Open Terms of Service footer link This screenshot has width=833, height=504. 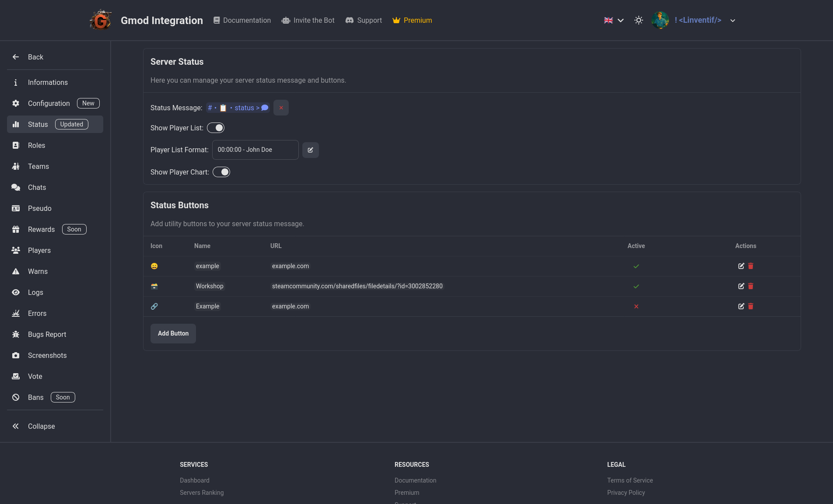tap(630, 480)
